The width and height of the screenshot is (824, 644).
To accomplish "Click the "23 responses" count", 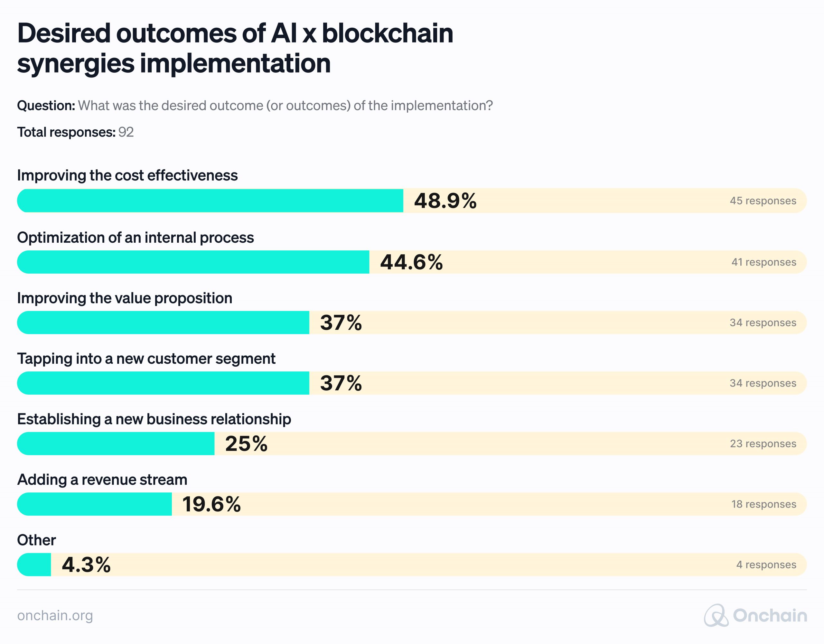I will tap(763, 444).
